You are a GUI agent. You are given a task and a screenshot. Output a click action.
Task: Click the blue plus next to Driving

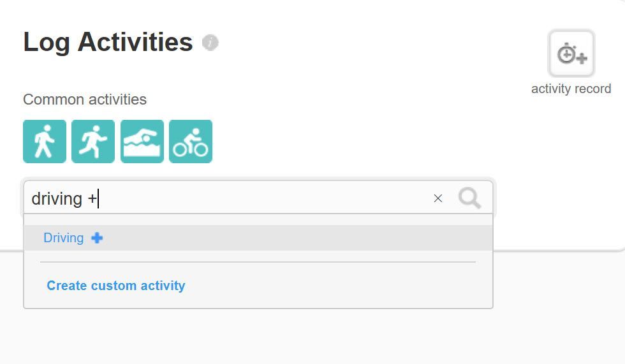pyautogui.click(x=97, y=238)
